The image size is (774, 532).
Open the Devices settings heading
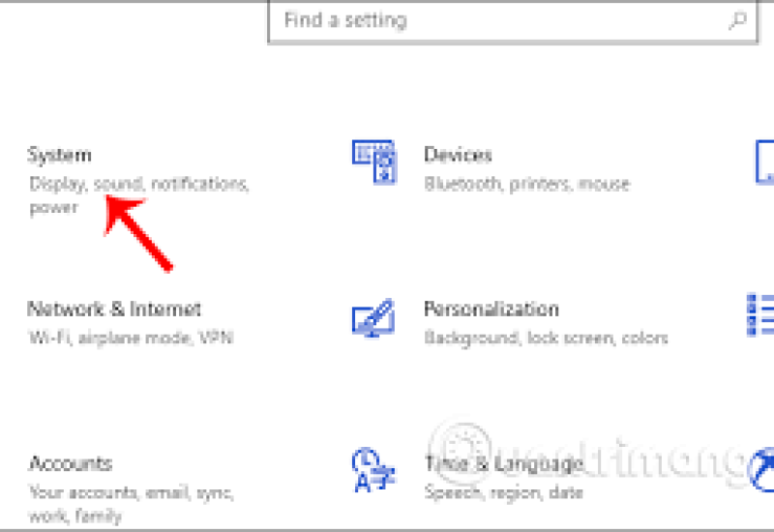tap(458, 155)
